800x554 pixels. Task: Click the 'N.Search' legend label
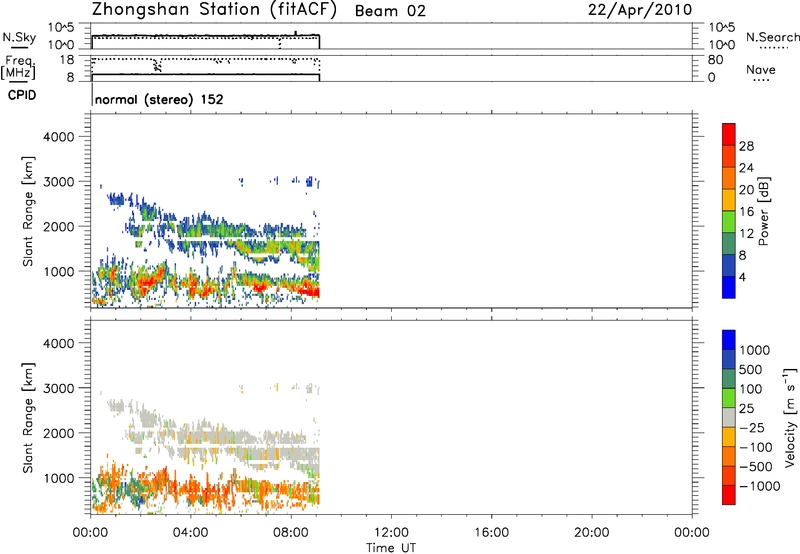(772, 37)
